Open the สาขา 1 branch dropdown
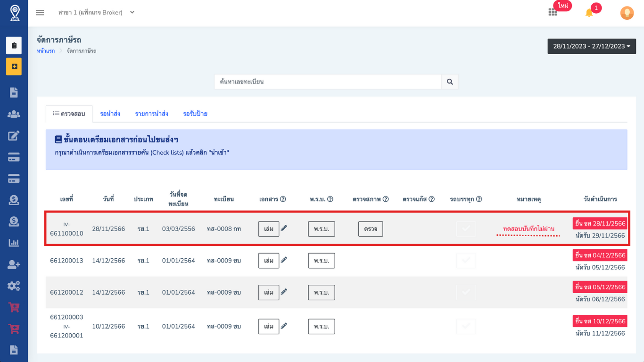The image size is (644, 362). (96, 13)
